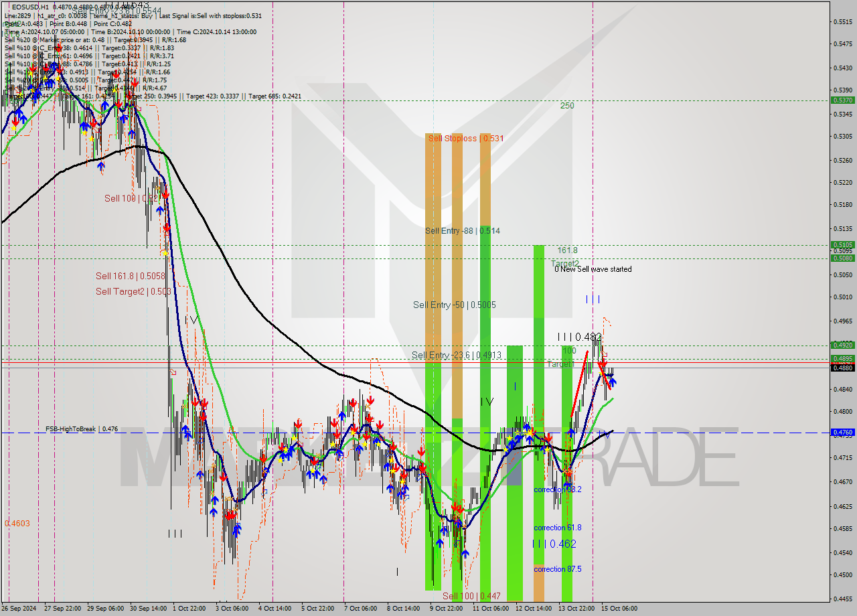Select the 'Sell Entry -50 | 0.5005' label

click(x=455, y=305)
